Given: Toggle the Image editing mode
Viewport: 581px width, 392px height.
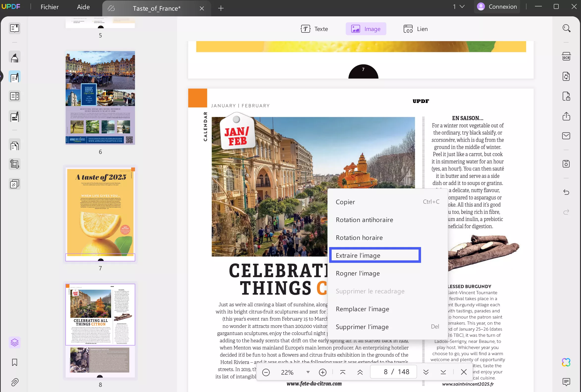Looking at the screenshot, I should [366, 29].
